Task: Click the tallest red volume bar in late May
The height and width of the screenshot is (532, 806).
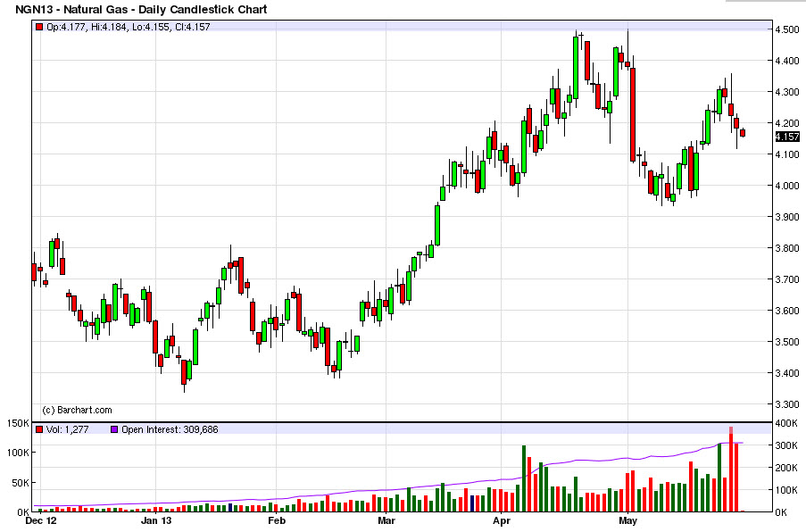Action: pyautogui.click(x=731, y=470)
